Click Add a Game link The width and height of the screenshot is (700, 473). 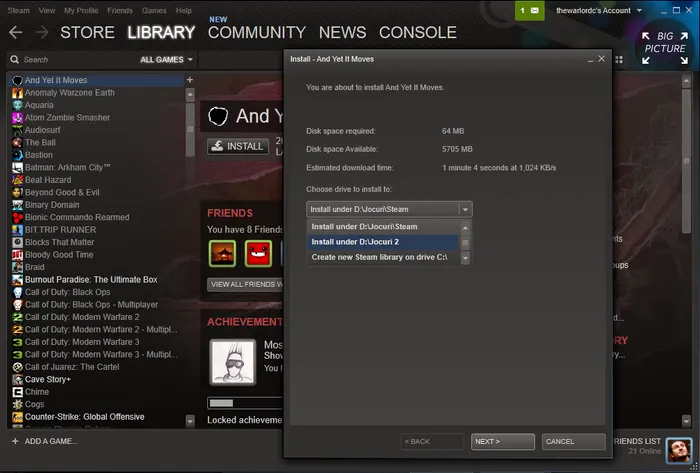pos(51,441)
